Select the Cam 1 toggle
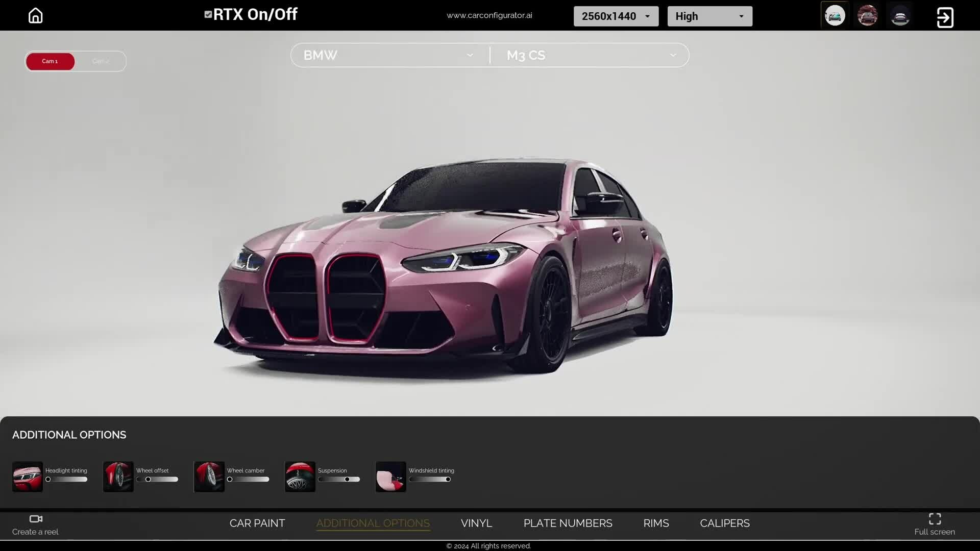Viewport: 980px width, 551px height. click(50, 61)
